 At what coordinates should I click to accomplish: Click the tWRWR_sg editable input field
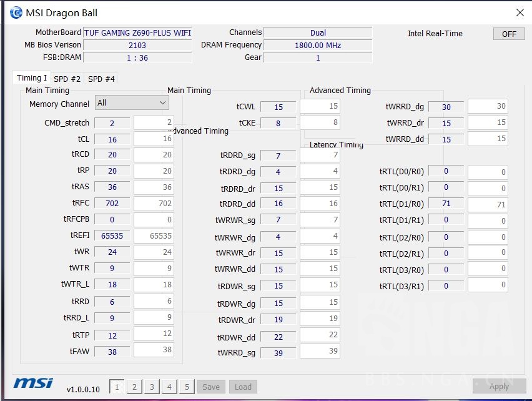pos(320,220)
